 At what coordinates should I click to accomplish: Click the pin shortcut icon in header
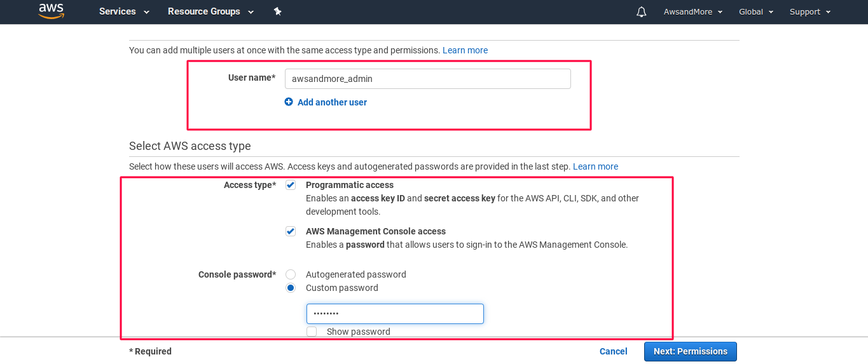277,11
